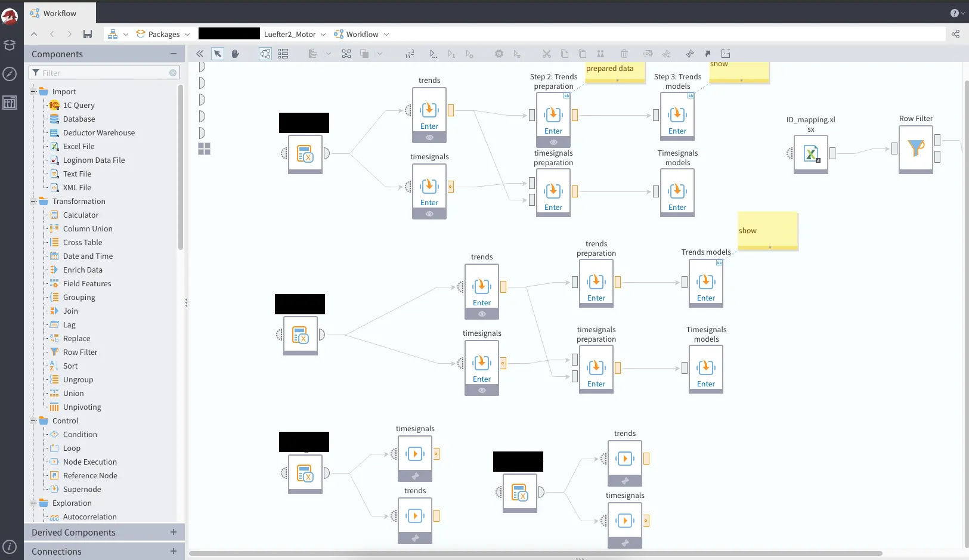Select the Grouping component
969x560 pixels.
point(79,297)
